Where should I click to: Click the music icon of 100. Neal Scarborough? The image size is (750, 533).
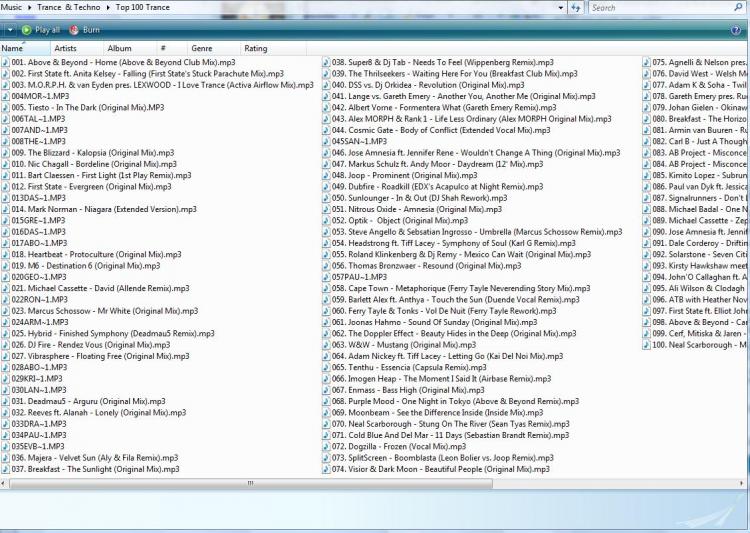click(646, 345)
